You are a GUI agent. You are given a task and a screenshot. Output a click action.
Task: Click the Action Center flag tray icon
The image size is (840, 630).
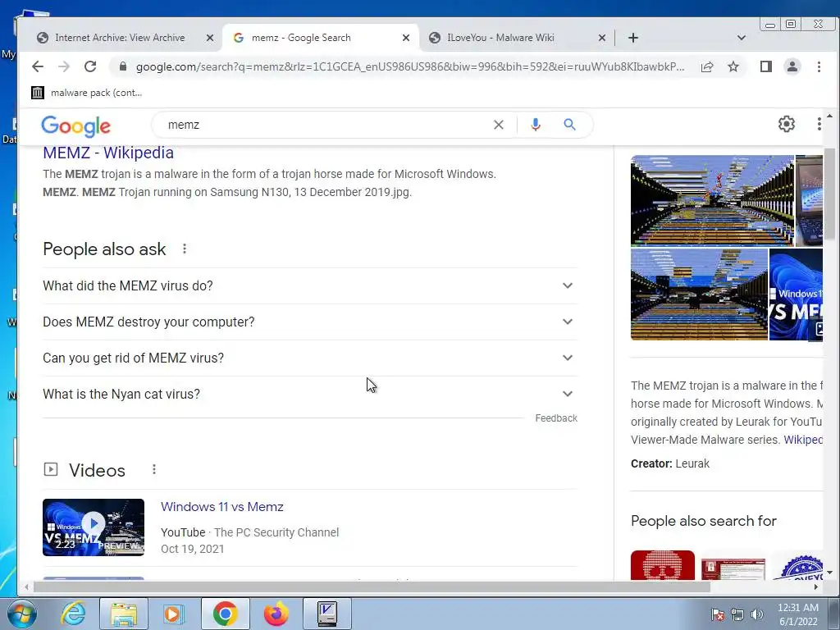(x=718, y=614)
